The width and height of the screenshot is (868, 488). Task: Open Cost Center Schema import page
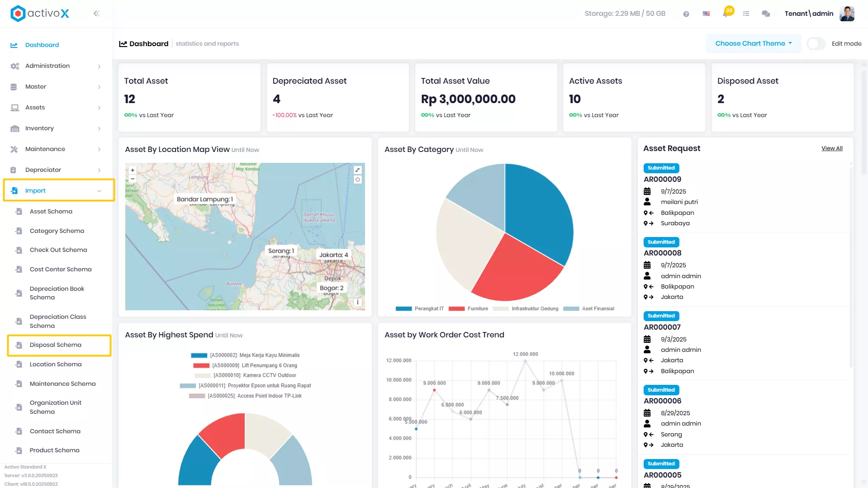point(61,270)
